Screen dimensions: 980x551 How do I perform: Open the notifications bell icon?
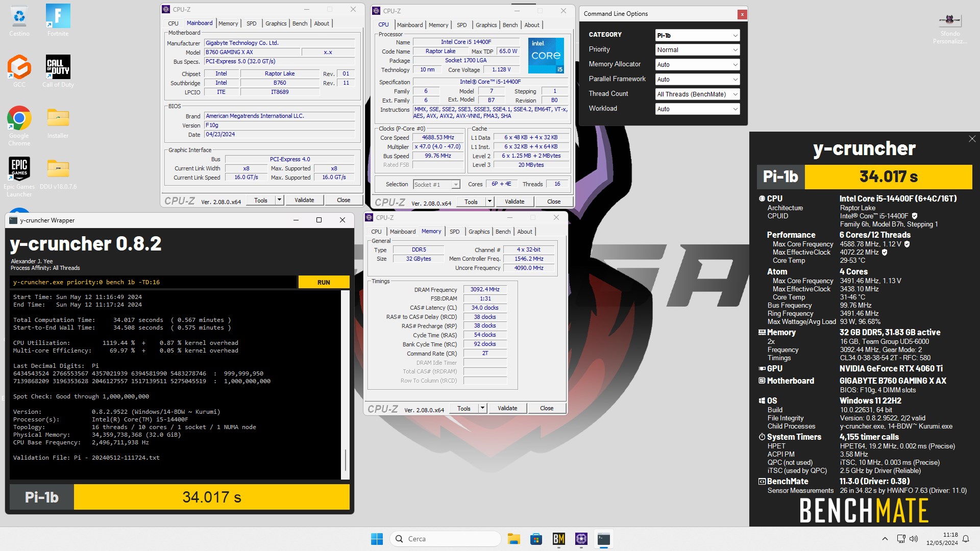coord(965,539)
